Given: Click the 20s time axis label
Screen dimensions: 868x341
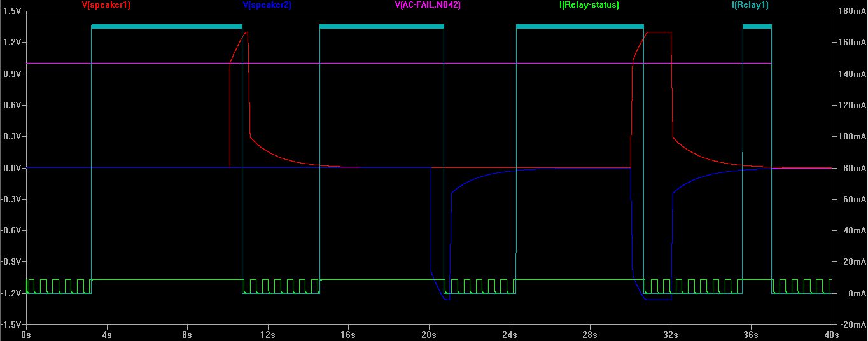Looking at the screenshot, I should coord(429,335).
